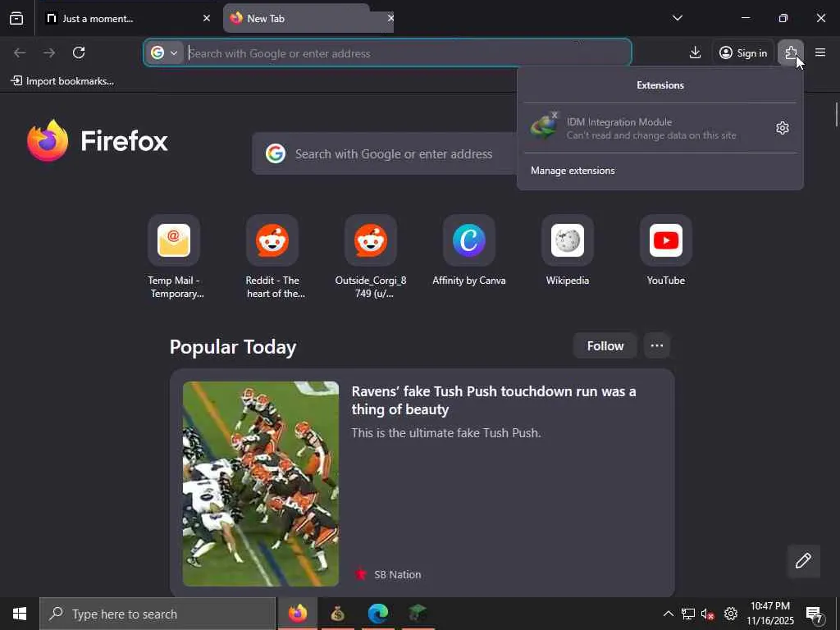Screen dimensions: 840x630
Task: Open the Downloads panel icon
Action: pyautogui.click(x=695, y=52)
